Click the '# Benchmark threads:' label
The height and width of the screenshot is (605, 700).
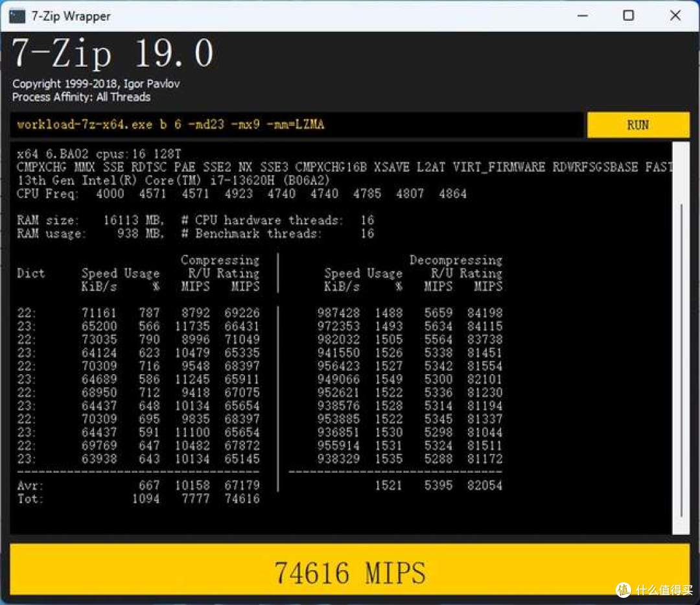click(x=251, y=233)
